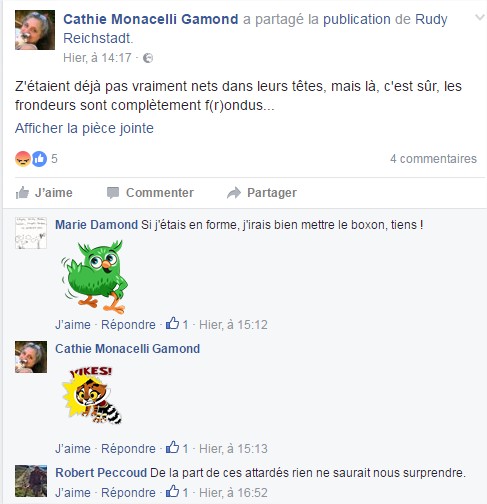Like the post with J'aime button
The image size is (487, 504).
(44, 193)
